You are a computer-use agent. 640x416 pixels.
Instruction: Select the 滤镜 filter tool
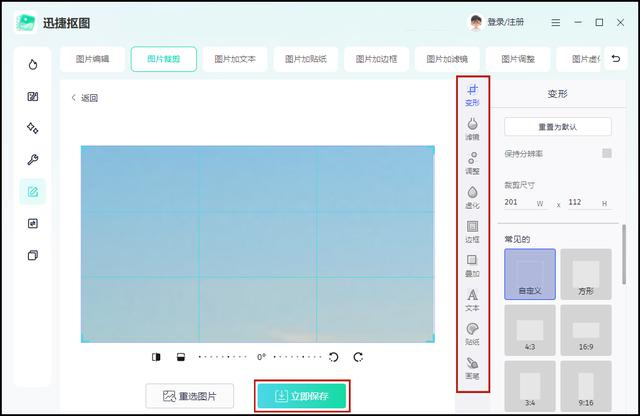point(472,129)
